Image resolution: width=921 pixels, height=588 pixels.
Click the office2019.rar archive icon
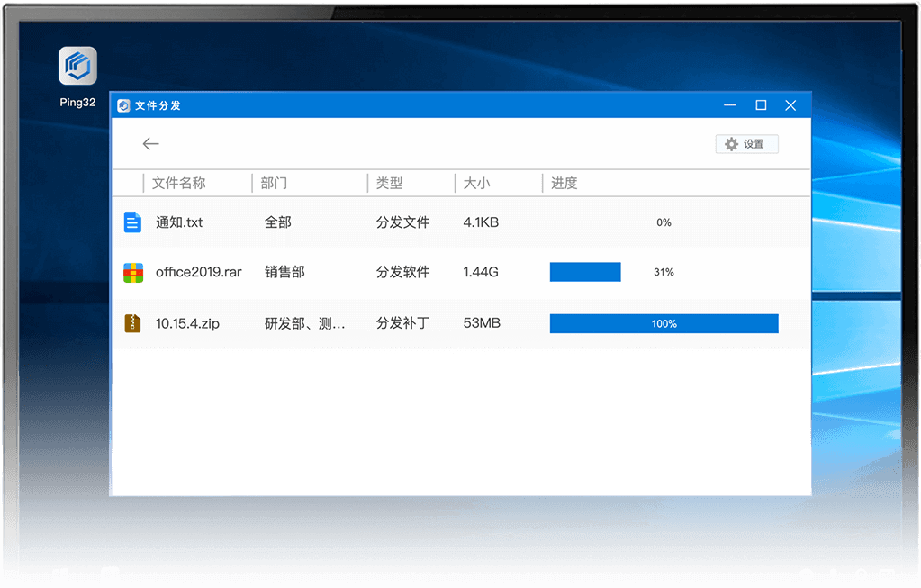tap(132, 273)
